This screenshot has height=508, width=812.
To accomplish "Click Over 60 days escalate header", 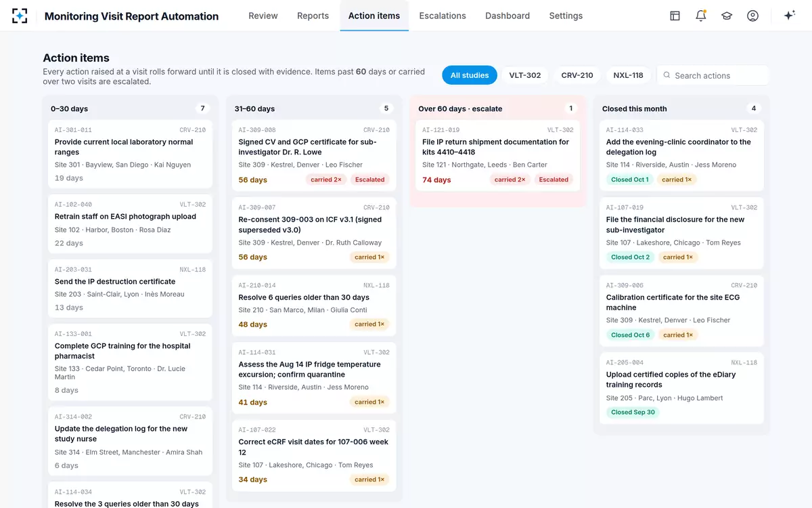I will point(460,108).
